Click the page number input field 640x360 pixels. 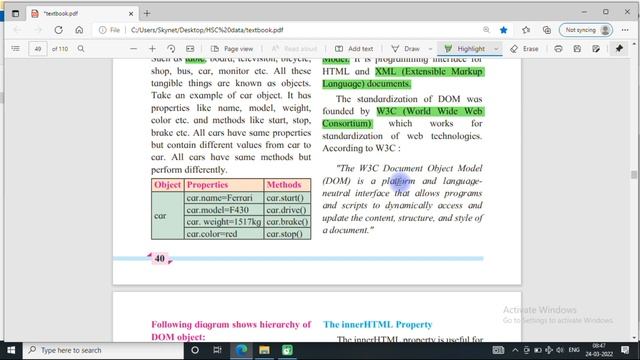38,49
